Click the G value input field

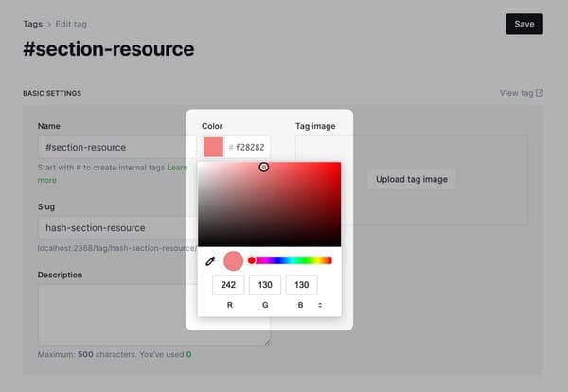pyautogui.click(x=265, y=285)
